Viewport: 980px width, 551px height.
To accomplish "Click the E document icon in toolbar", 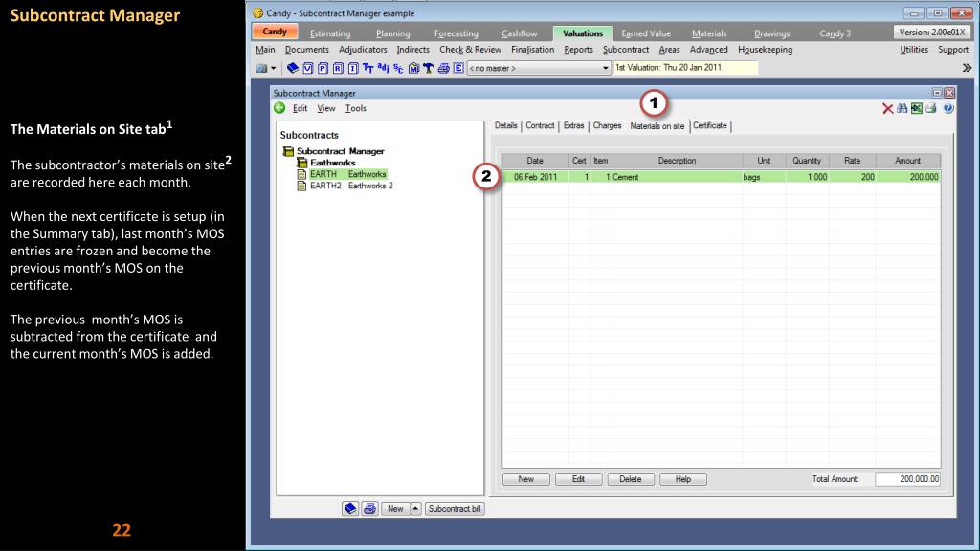I will tap(458, 68).
